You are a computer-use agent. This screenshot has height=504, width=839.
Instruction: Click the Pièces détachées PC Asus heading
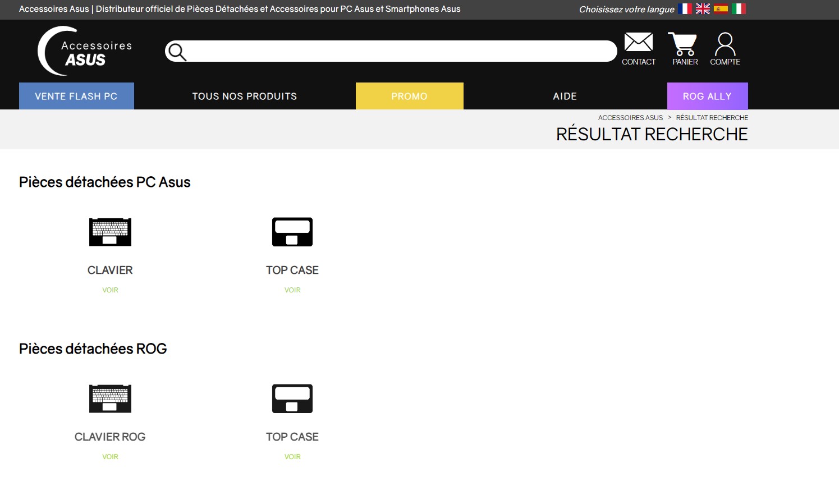point(105,182)
